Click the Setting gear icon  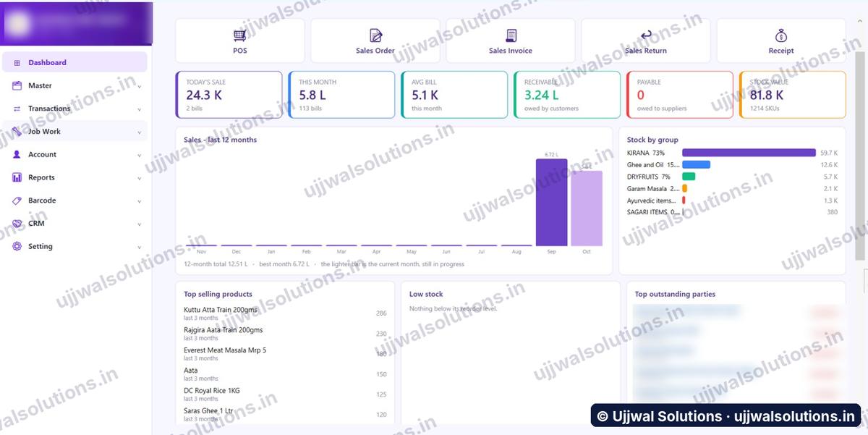(17, 246)
